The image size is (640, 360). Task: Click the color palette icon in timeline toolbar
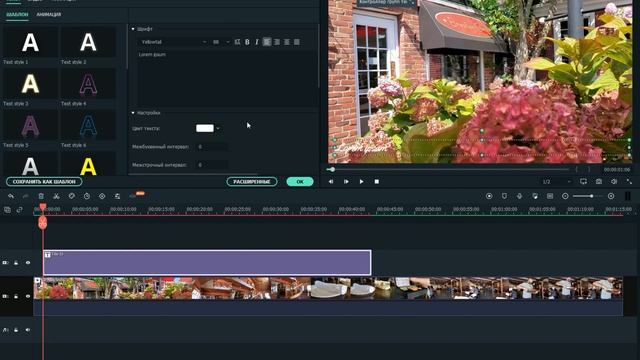[71, 196]
